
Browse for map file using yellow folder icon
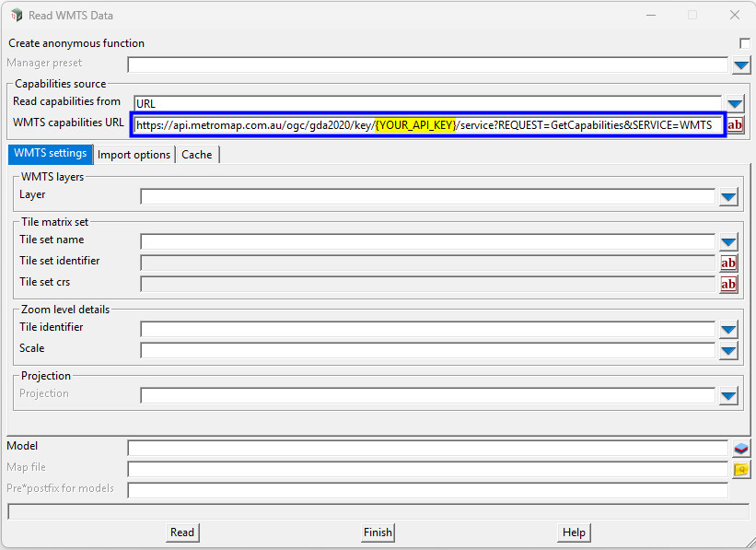point(741,470)
